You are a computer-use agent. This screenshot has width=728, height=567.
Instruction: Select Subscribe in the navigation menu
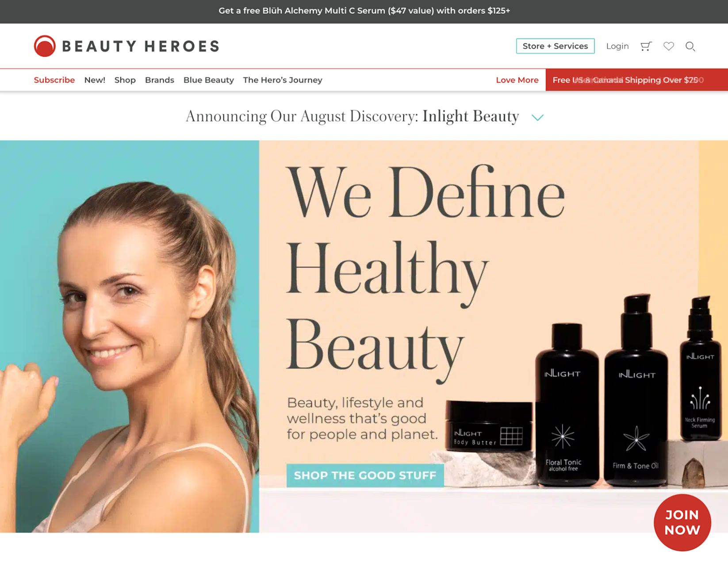(x=54, y=80)
